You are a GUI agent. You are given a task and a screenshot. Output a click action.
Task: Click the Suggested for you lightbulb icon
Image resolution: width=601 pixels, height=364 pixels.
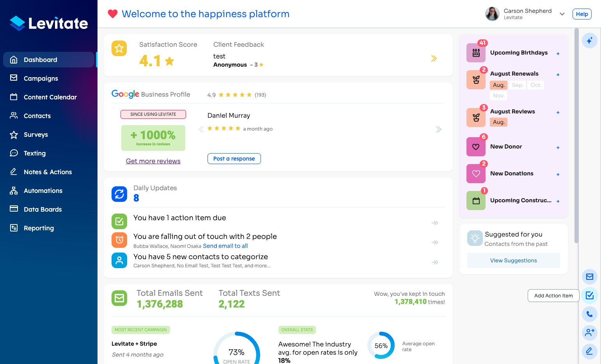point(475,238)
